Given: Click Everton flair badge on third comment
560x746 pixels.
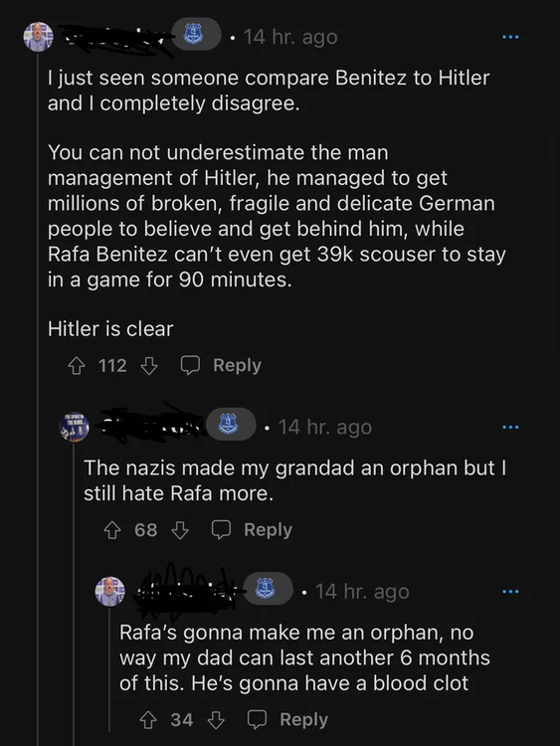Looking at the screenshot, I should click(x=268, y=589).
